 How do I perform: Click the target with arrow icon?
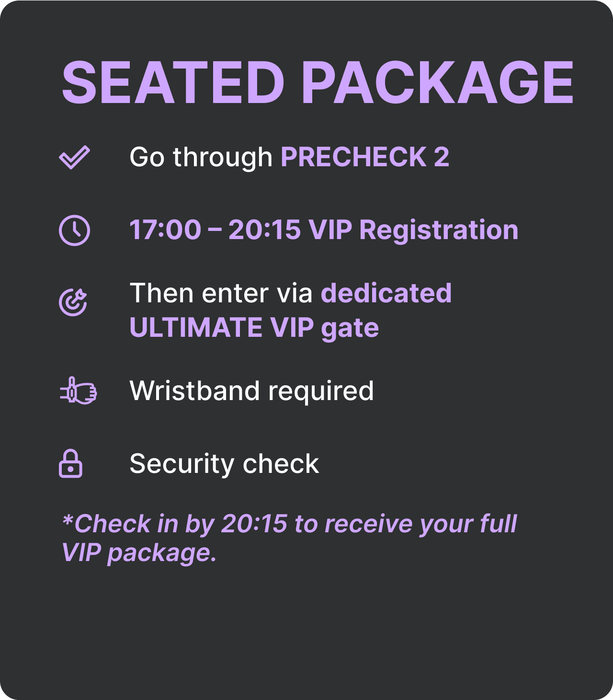pyautogui.click(x=73, y=302)
